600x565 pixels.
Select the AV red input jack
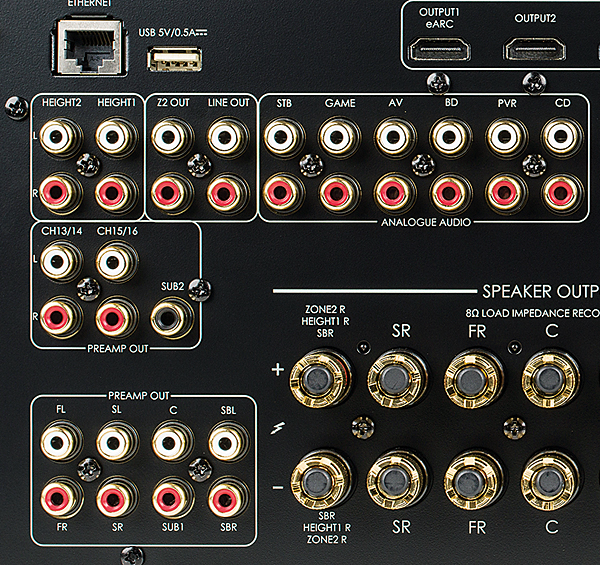tap(395, 192)
